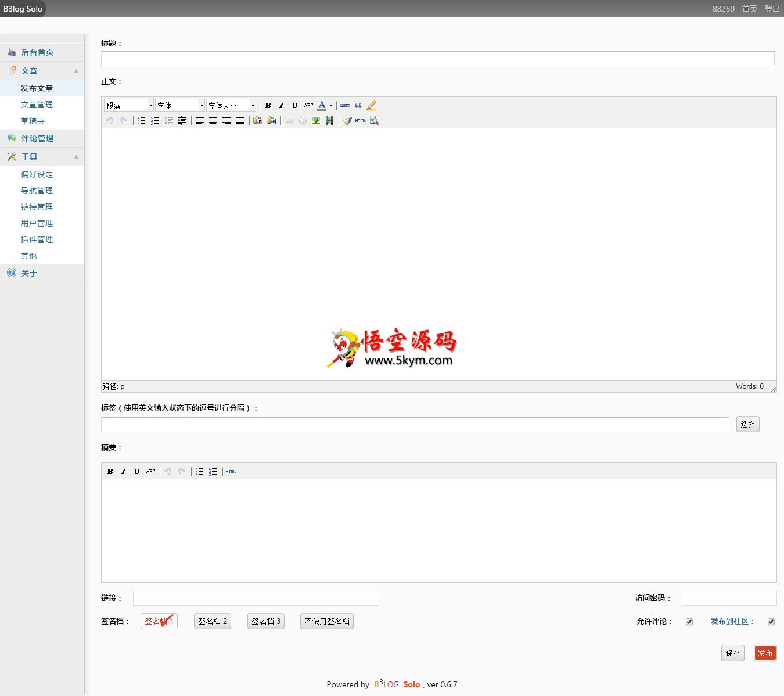784x696 pixels.
Task: Toggle underline in the 摘要 summary editor
Action: (136, 471)
